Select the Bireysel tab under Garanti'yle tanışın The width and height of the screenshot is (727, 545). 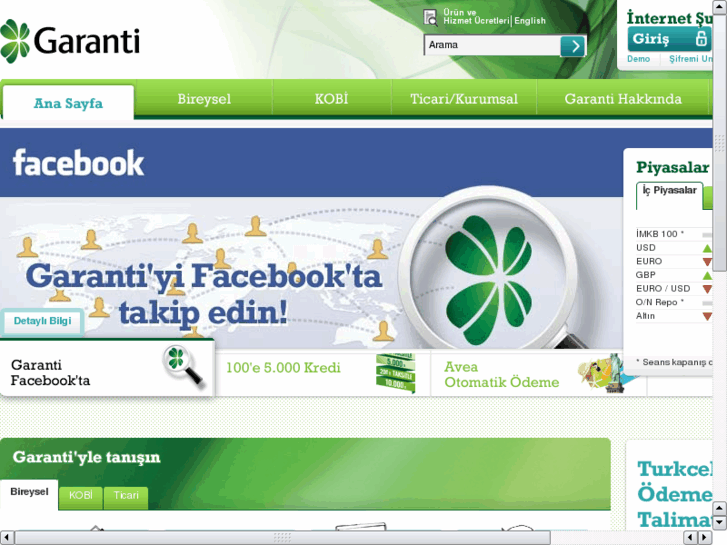coord(29,492)
